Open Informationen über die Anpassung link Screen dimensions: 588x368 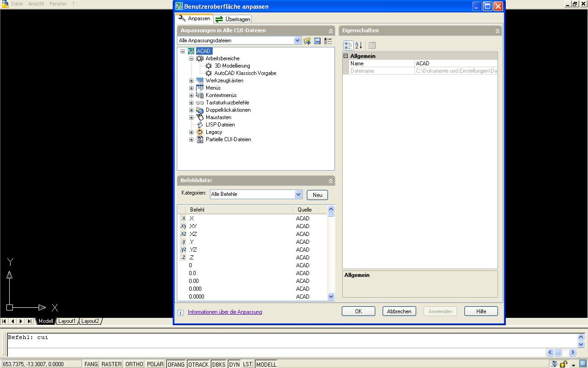click(225, 312)
